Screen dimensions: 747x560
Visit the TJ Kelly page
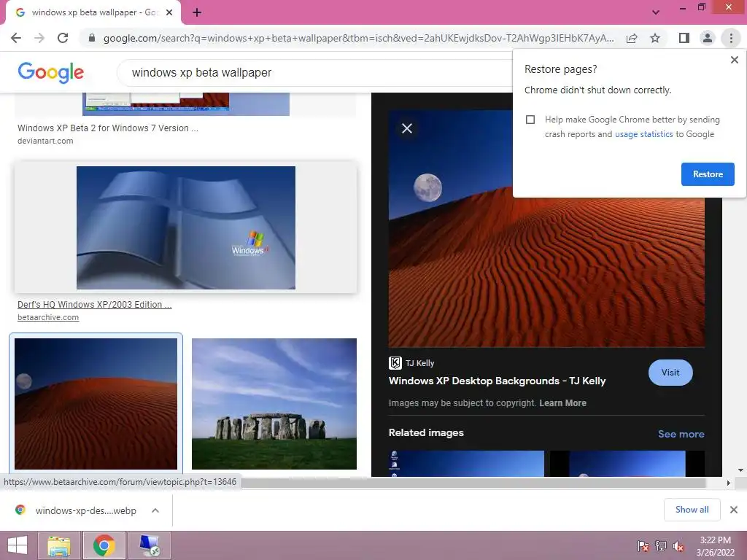(670, 373)
